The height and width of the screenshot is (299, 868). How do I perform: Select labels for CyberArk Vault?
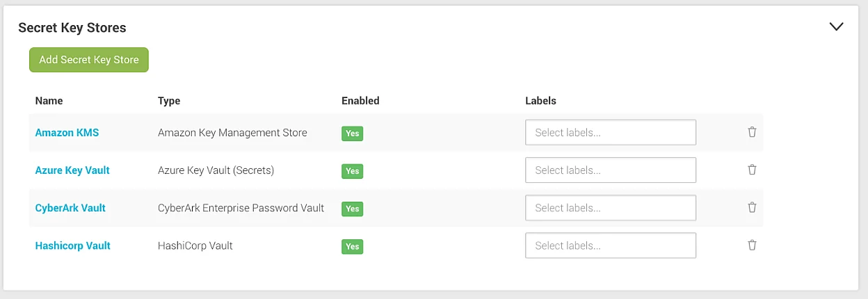click(x=611, y=207)
